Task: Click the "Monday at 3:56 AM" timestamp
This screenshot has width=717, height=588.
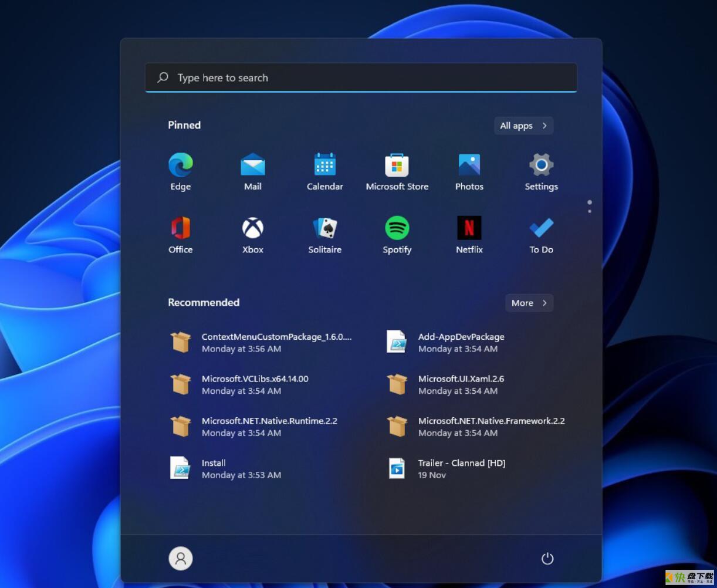Action: click(x=242, y=349)
